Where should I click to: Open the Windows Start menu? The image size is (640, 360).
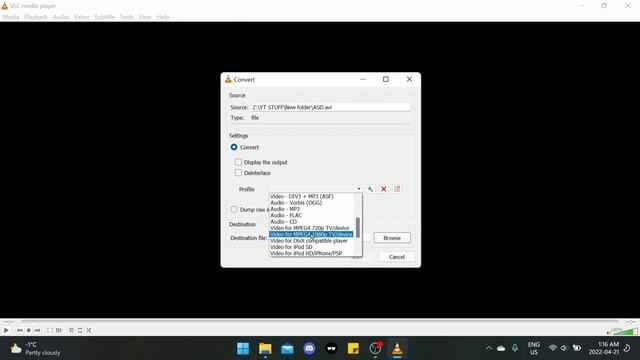pos(243,349)
